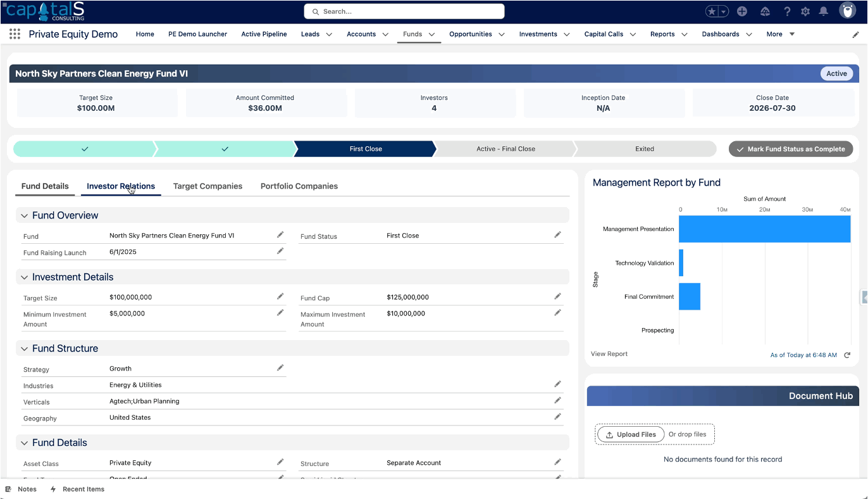Edit the Fund Raising Launch pencil
The image size is (868, 499).
pyautogui.click(x=280, y=251)
